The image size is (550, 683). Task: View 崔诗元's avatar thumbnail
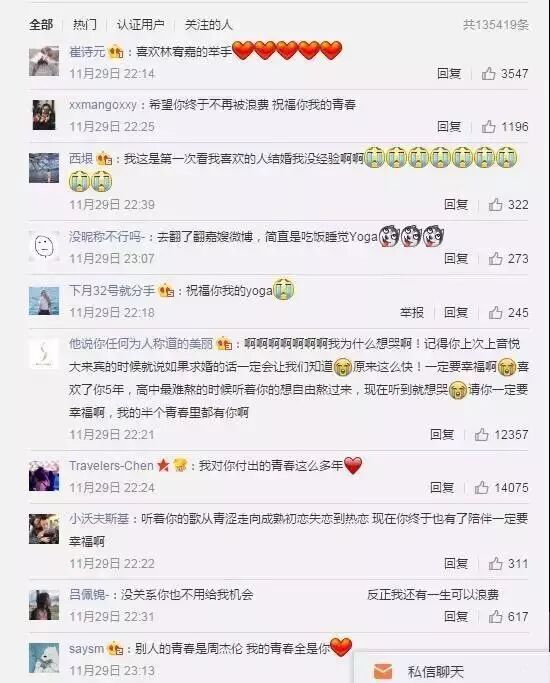(44, 61)
